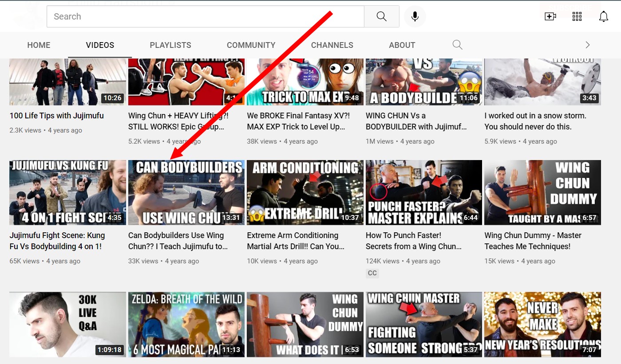Go to the COMMUNITY tab
The height and width of the screenshot is (364, 621).
click(251, 45)
